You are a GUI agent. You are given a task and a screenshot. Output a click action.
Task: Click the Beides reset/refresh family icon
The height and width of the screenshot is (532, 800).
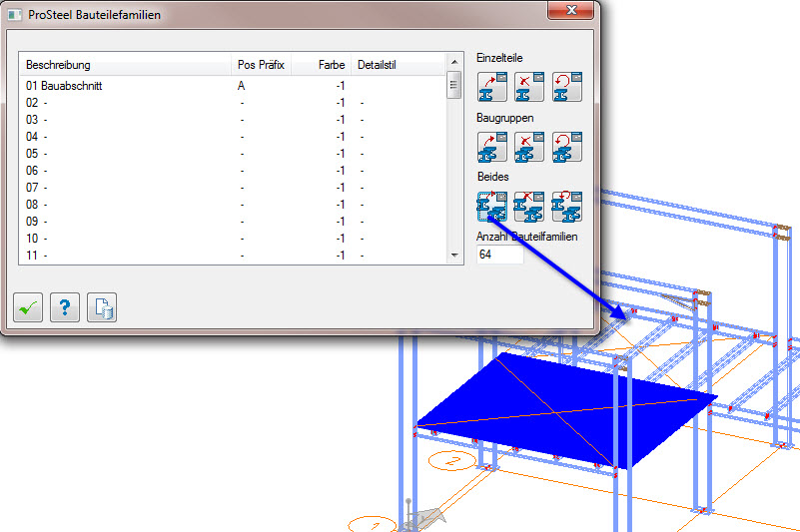tap(567, 207)
